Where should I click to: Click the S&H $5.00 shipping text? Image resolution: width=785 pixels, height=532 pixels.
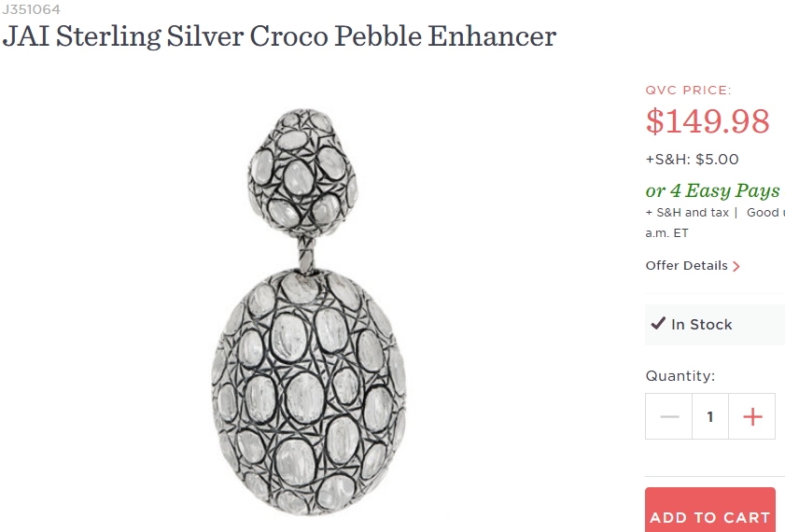[692, 160]
